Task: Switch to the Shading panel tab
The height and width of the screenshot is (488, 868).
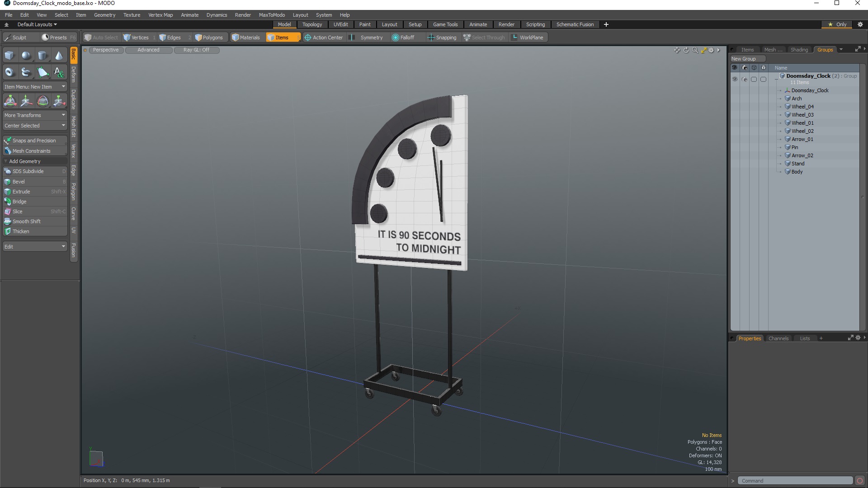Action: tap(799, 50)
